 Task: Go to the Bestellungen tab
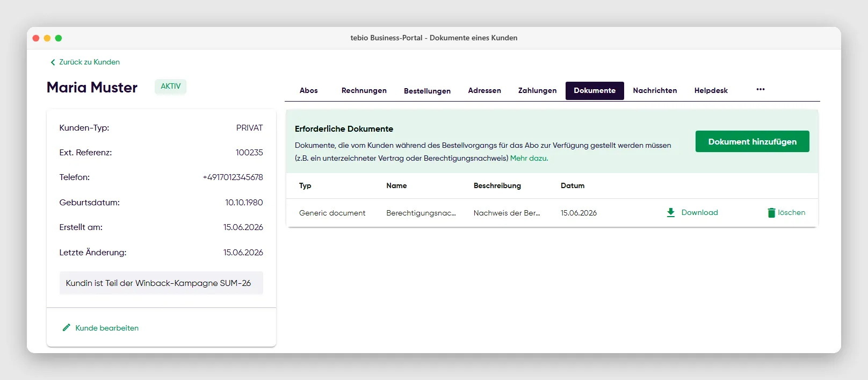tap(427, 91)
